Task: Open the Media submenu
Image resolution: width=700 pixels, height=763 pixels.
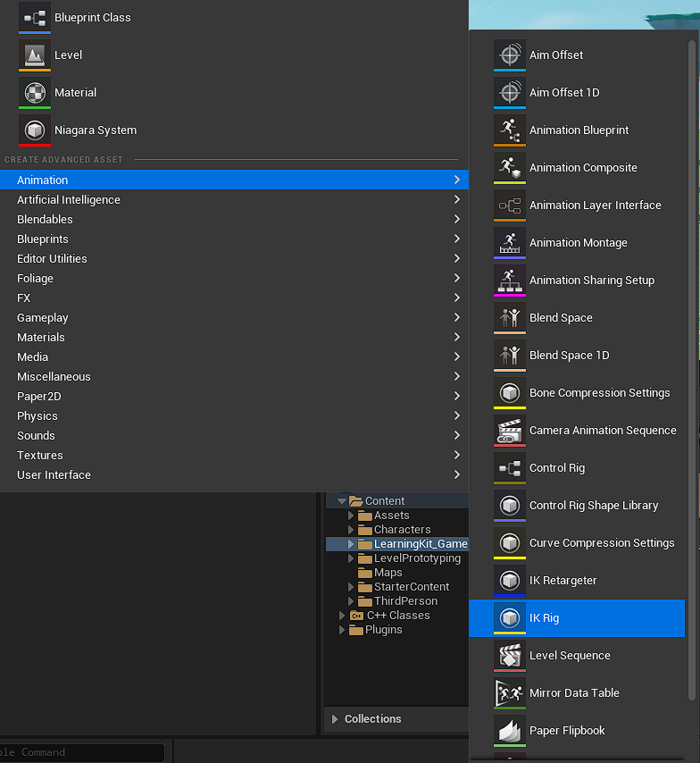Action: (x=234, y=356)
